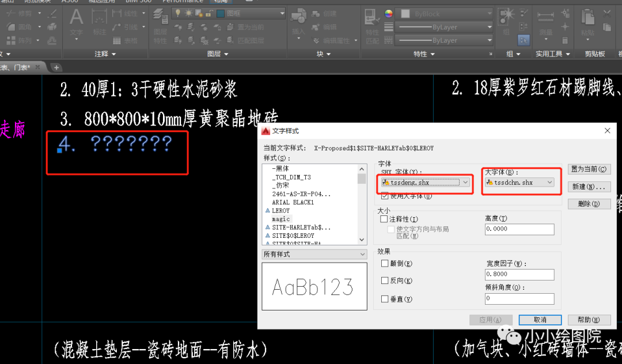The image size is (622, 364).
Task: Toggle the highlighted group selection icon
Action: pos(524,40)
